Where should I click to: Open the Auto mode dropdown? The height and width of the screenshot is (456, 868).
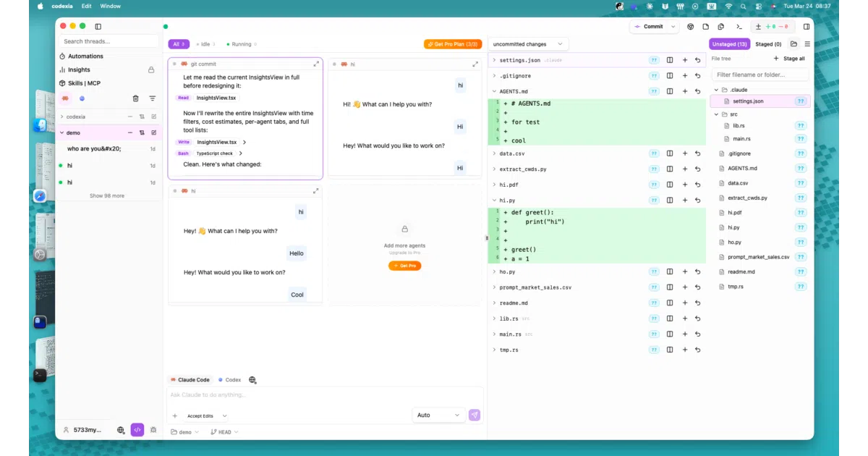point(438,415)
